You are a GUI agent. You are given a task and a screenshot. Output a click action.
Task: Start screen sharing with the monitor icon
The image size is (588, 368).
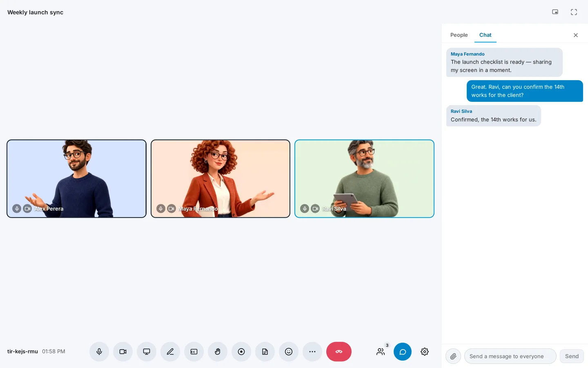pos(147,352)
